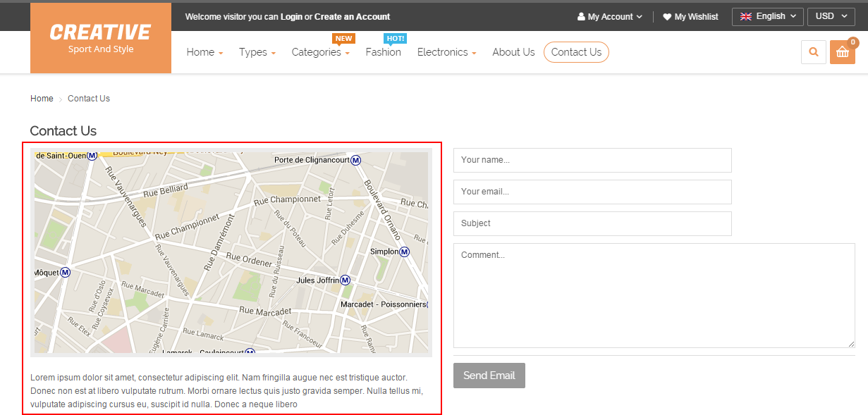Click the Rue Ordener label on the map

coord(249,261)
